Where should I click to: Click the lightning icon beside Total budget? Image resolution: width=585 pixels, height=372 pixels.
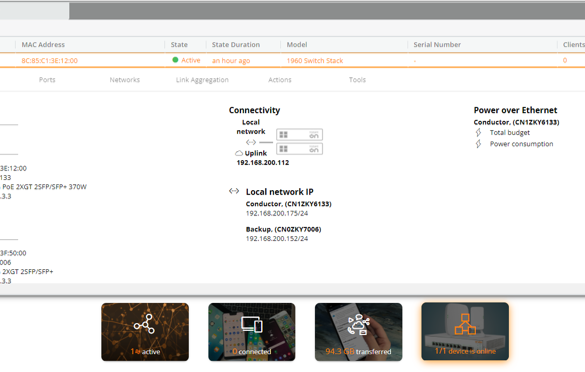point(478,132)
